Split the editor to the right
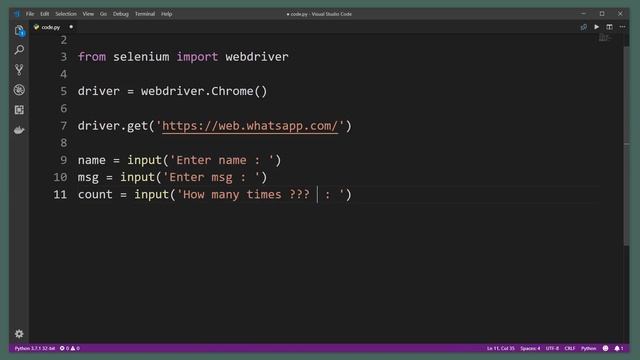Screen dimensions: 640x360 click(x=609, y=27)
